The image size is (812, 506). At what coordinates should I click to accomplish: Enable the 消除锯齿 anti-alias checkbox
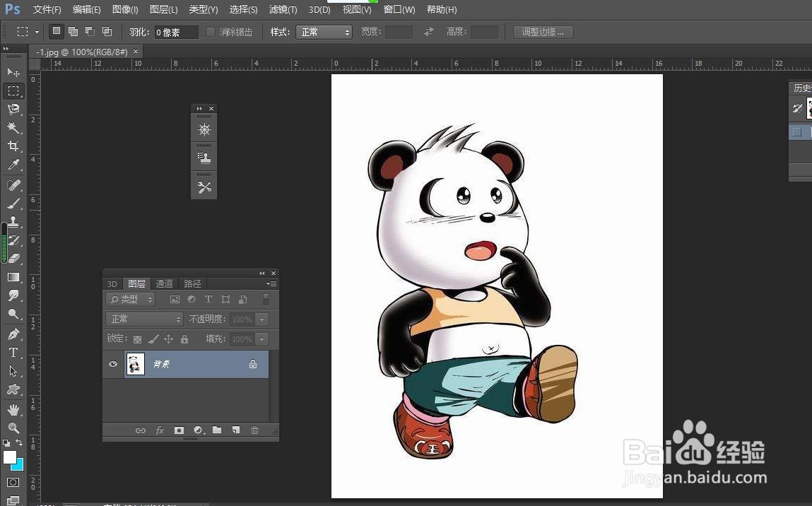(211, 32)
